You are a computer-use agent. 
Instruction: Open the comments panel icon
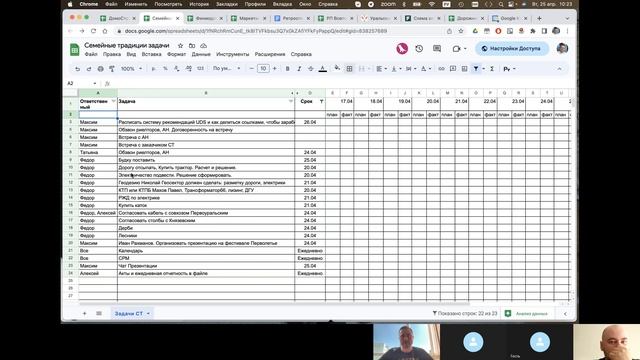[437, 49]
